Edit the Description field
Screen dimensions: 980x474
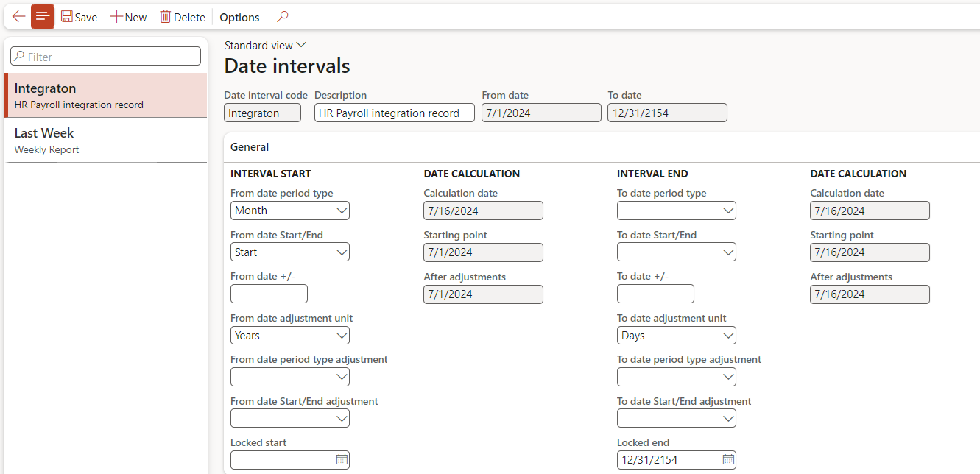click(394, 113)
